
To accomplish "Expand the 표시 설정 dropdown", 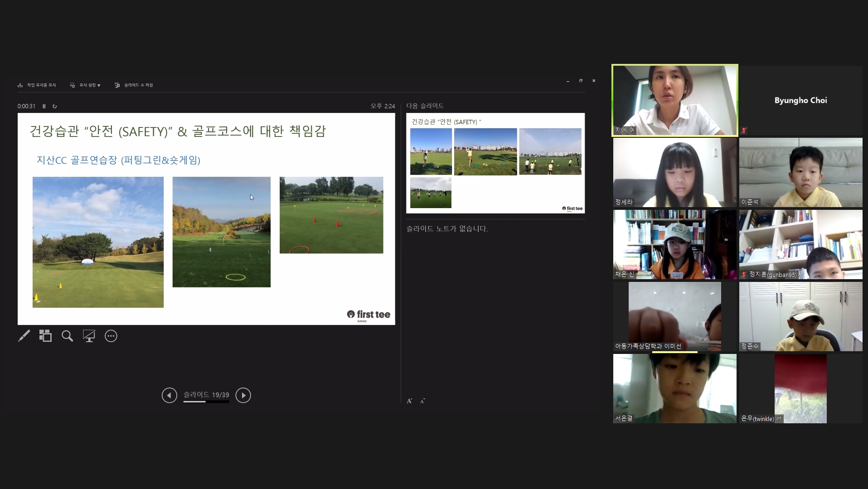I will click(x=86, y=85).
